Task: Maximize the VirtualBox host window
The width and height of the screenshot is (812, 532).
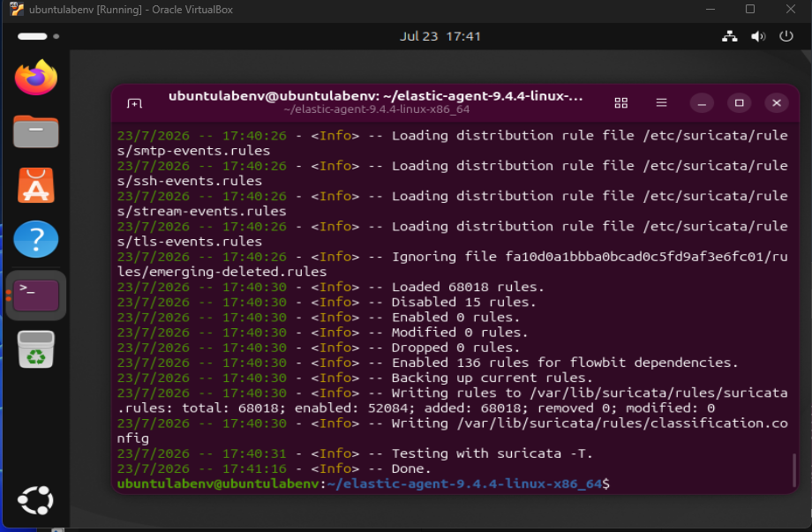Action: click(750, 10)
